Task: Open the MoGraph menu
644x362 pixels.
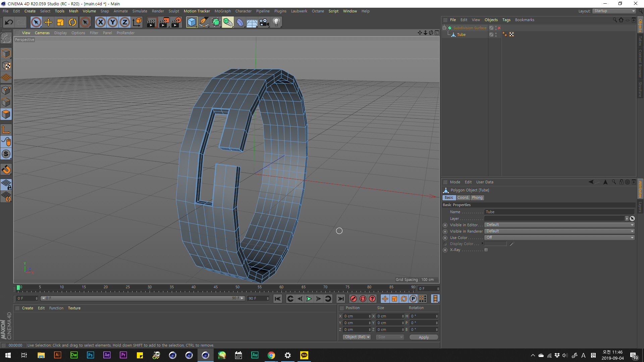Action: (222, 11)
